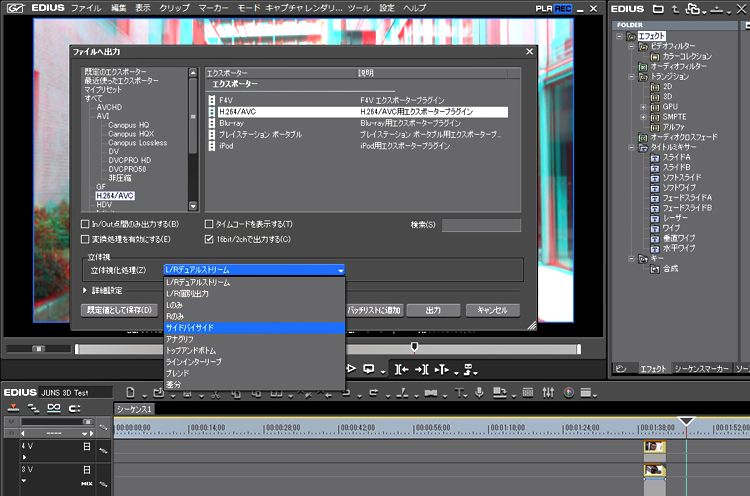Image resolution: width=750 pixels, height=496 pixels.
Task: Click the Play button in player controls
Action: (x=352, y=369)
